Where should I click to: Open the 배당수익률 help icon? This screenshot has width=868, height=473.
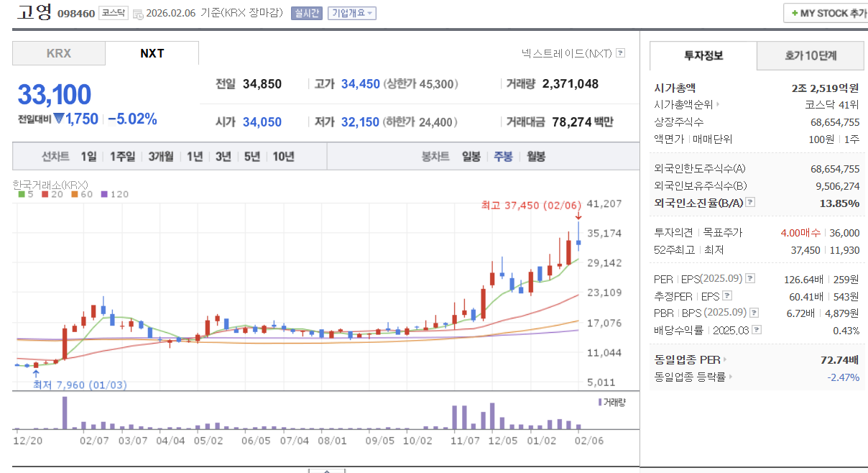tap(756, 329)
